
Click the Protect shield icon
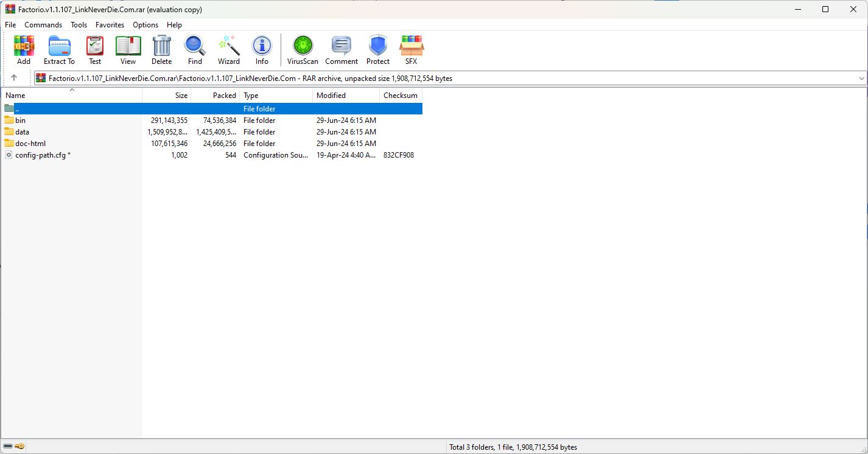click(378, 49)
